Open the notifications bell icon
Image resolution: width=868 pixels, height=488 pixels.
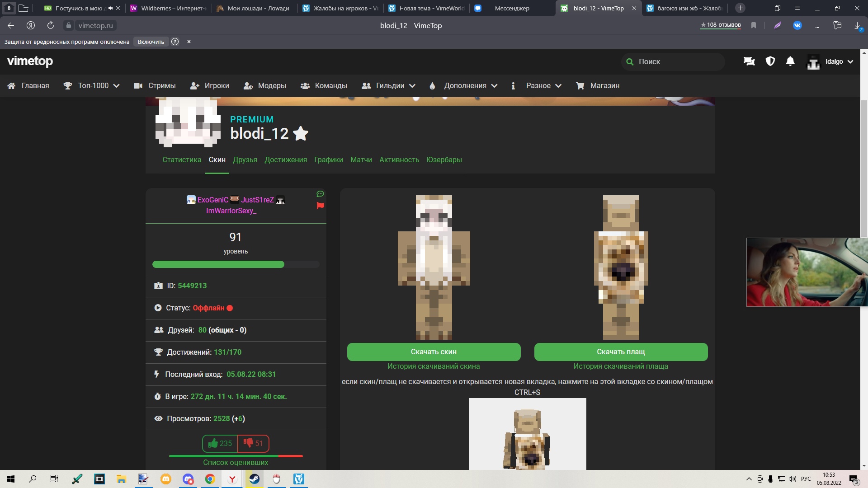coord(790,61)
